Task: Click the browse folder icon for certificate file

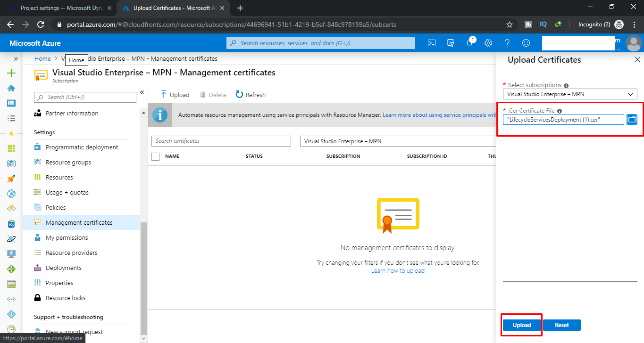Action: coord(632,120)
